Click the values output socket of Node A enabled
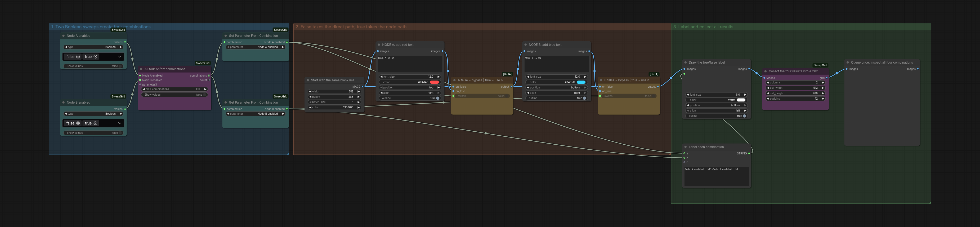Viewport: 980px width, 227px height. pyautogui.click(x=125, y=42)
